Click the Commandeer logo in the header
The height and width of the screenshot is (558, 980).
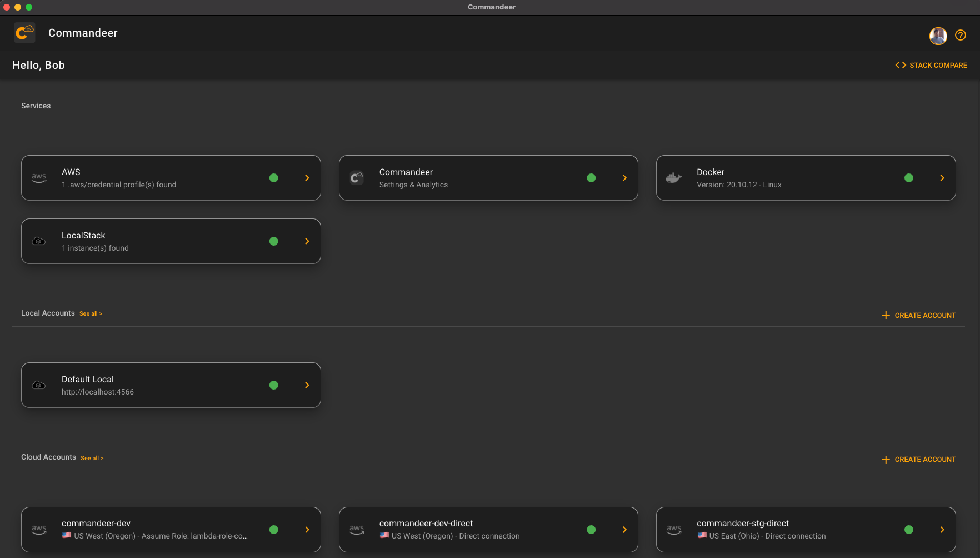(x=24, y=33)
